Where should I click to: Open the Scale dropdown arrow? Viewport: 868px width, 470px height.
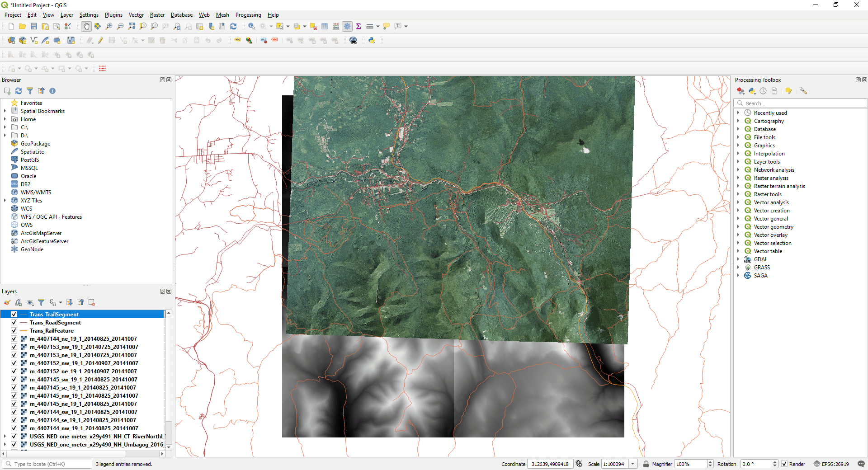(x=633, y=464)
